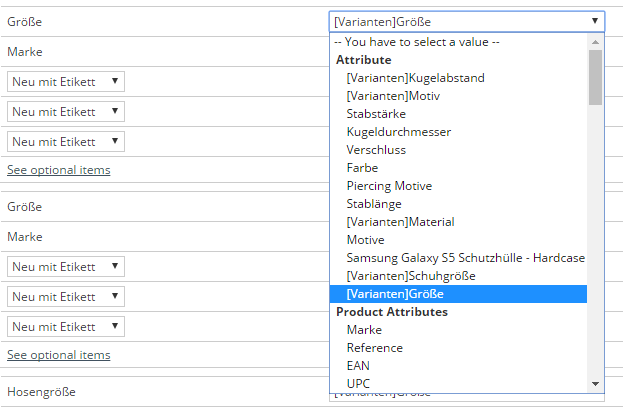
Task: Choose the '[Varianten]Motiv' option
Action: click(x=393, y=96)
